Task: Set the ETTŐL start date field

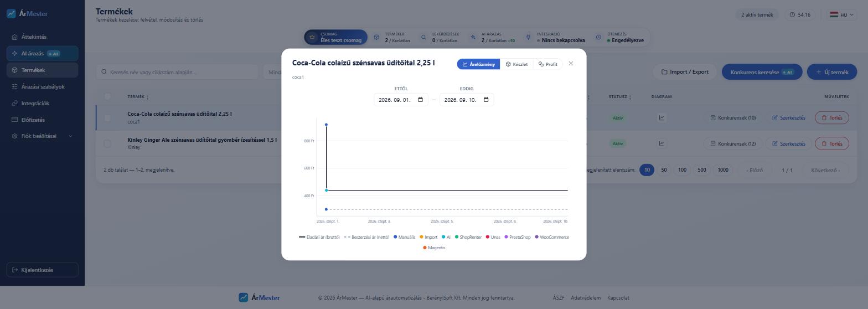Action: point(401,100)
